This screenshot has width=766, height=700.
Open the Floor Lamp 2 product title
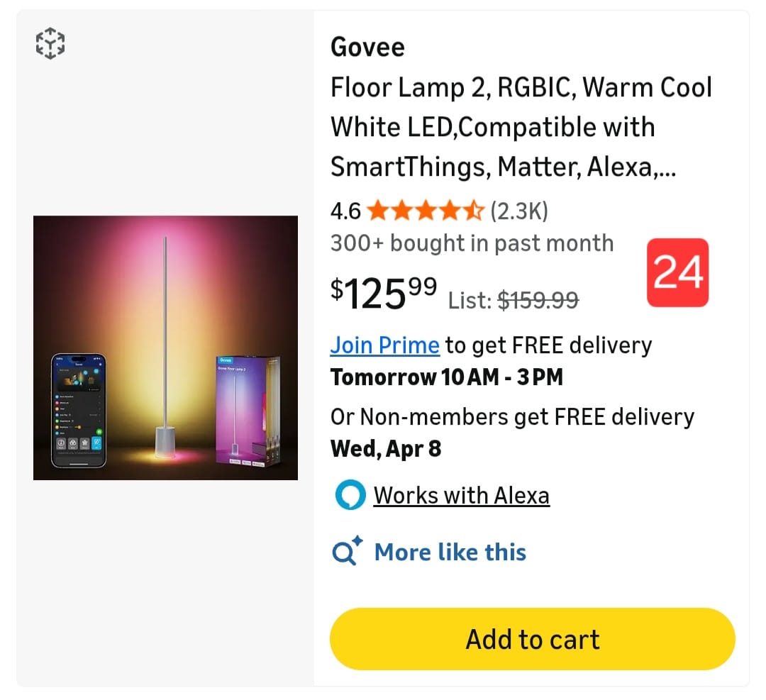521,128
